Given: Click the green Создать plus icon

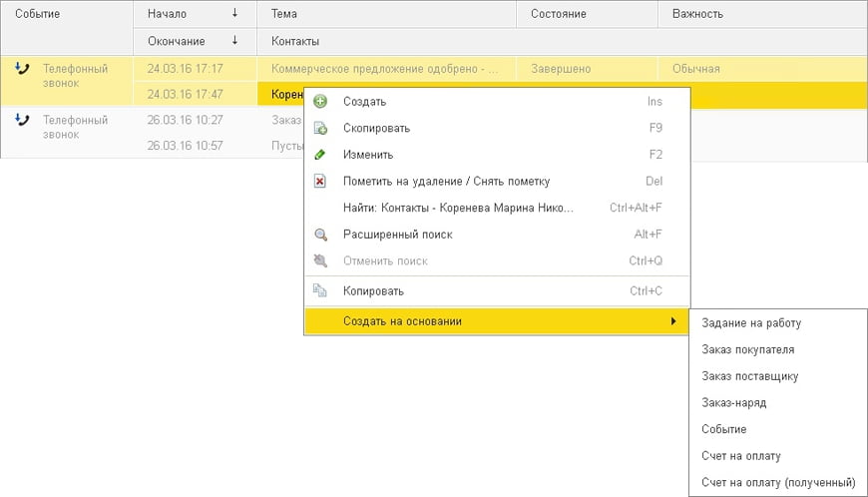Looking at the screenshot, I should [x=320, y=101].
